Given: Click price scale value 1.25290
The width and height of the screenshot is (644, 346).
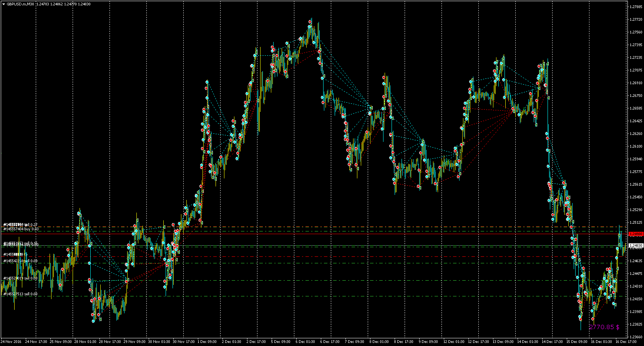Looking at the screenshot, I should tap(636, 210).
